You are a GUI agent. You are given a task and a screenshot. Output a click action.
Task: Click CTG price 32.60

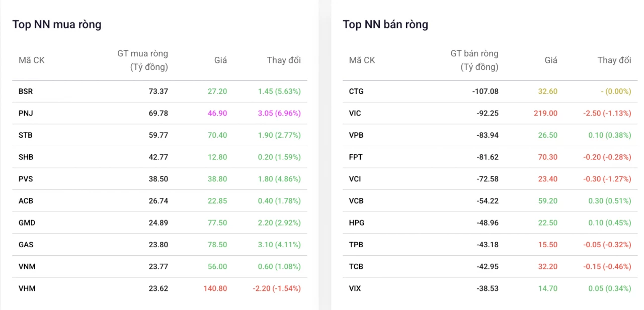click(548, 91)
